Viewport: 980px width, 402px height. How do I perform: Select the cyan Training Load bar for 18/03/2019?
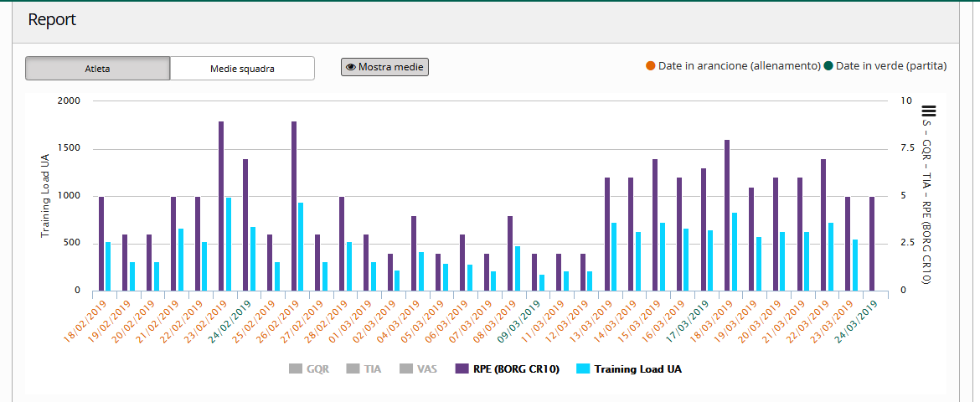[x=735, y=251]
